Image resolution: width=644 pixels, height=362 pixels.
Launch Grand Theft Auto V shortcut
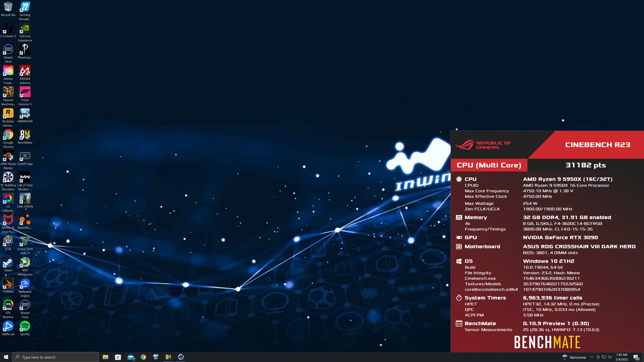point(25,245)
